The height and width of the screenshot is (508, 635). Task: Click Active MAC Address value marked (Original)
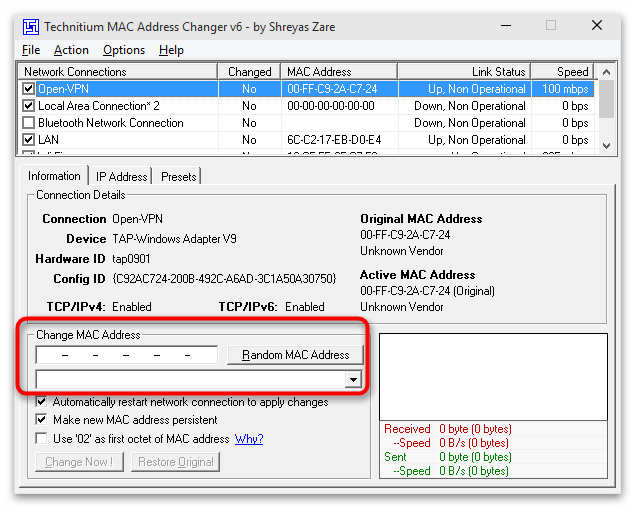pos(427,291)
